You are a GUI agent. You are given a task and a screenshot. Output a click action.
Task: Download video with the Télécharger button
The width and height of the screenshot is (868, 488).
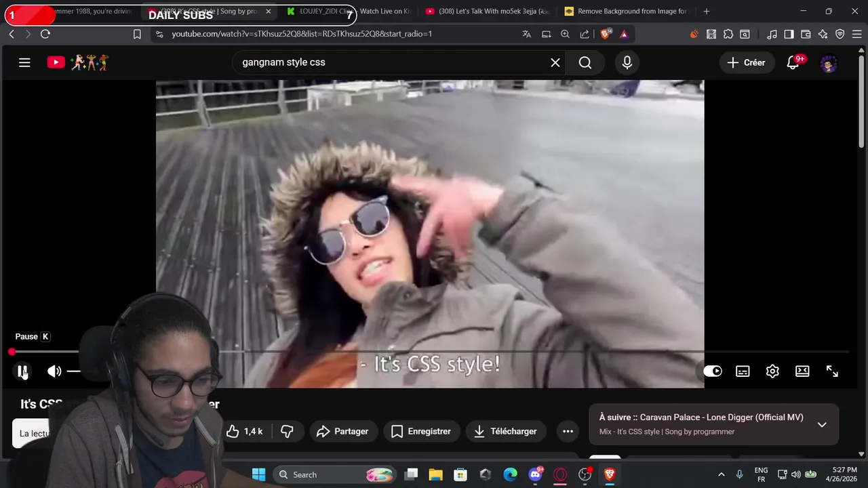pyautogui.click(x=506, y=431)
